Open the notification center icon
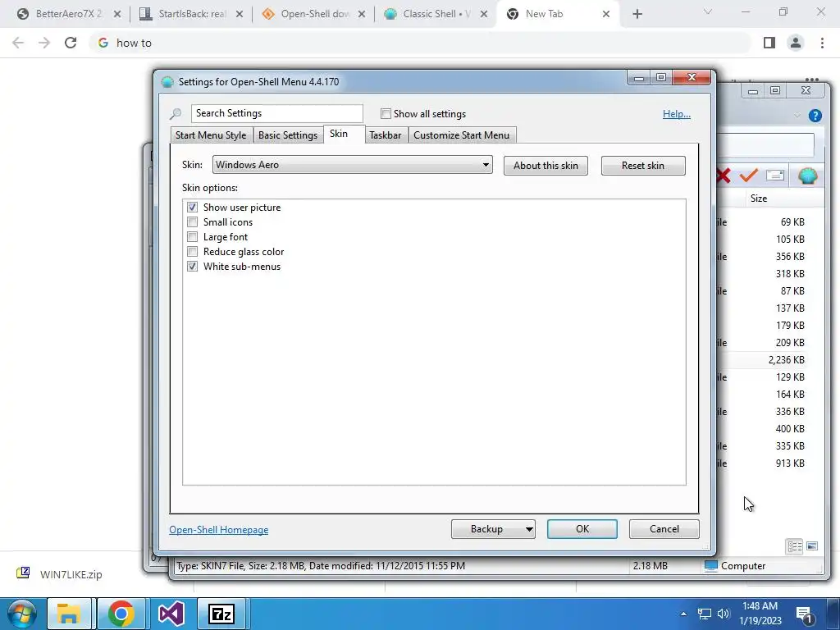840x630 pixels. click(805, 614)
